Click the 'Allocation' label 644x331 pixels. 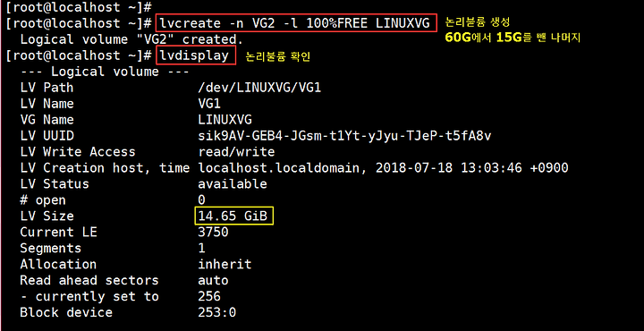pos(58,264)
